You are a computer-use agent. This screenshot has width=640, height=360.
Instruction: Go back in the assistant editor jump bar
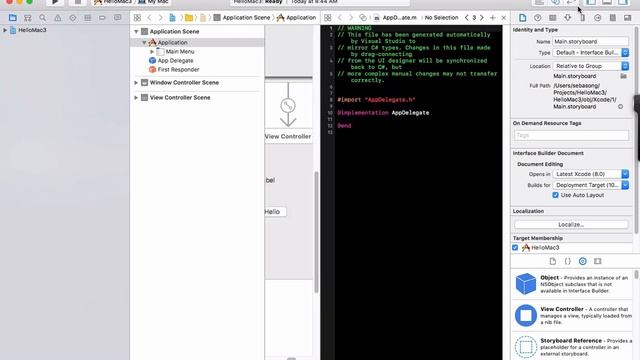point(340,18)
